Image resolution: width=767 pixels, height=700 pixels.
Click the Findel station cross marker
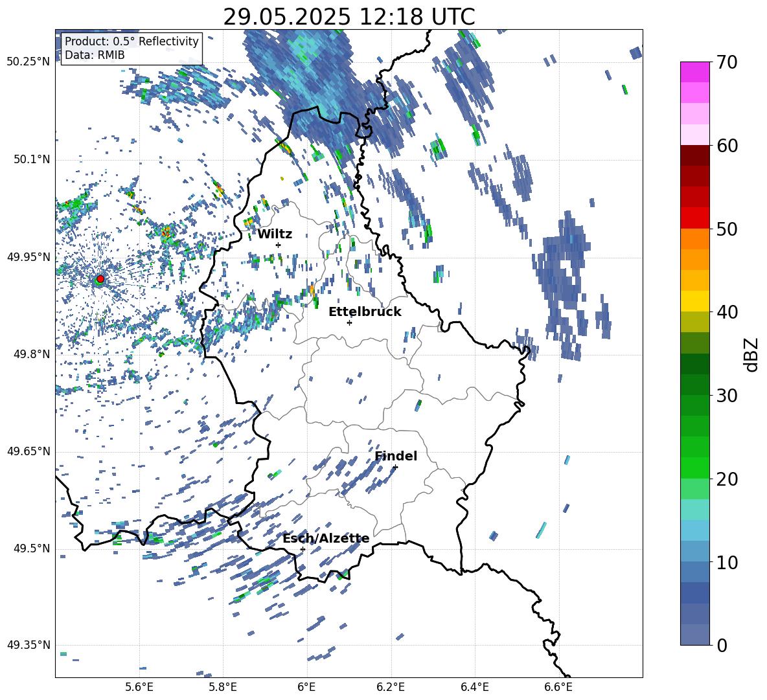point(395,468)
